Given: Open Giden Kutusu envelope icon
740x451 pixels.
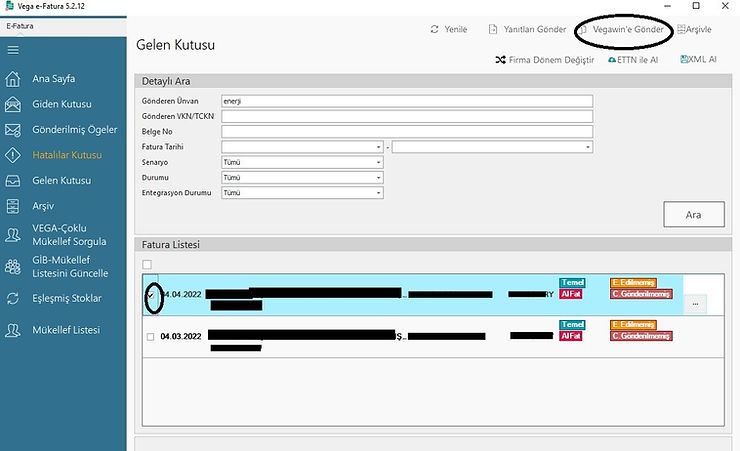Looking at the screenshot, I should point(13,104).
